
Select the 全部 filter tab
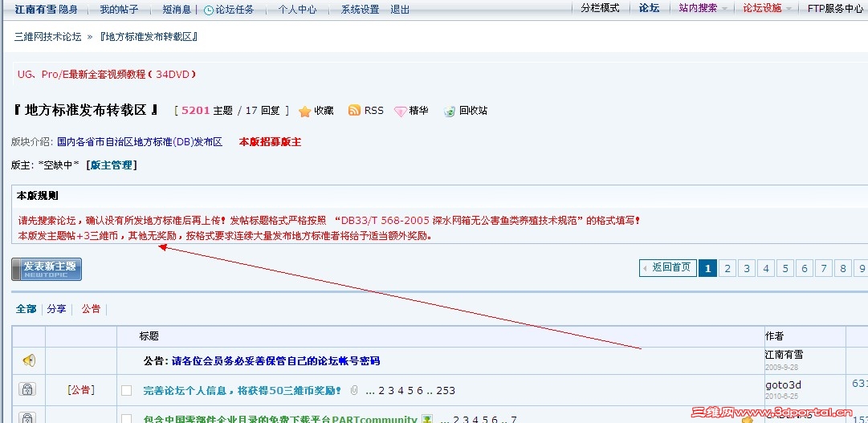[x=26, y=309]
